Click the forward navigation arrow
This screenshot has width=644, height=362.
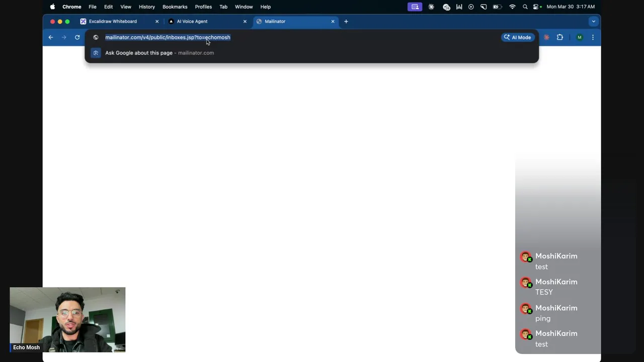coord(64,37)
